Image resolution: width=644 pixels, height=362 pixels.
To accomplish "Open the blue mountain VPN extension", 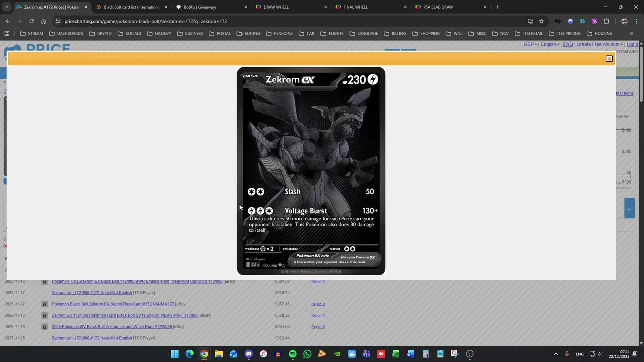I will pyautogui.click(x=570, y=21).
